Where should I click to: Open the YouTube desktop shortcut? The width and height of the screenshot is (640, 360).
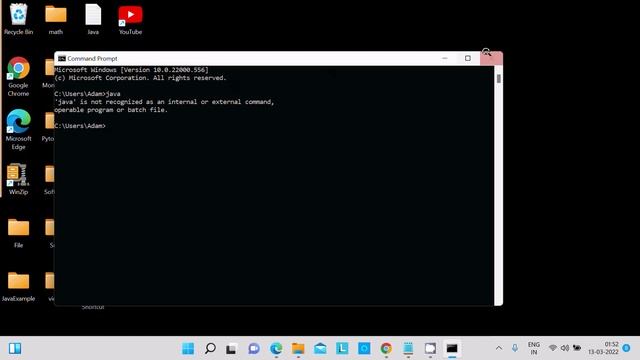130,19
